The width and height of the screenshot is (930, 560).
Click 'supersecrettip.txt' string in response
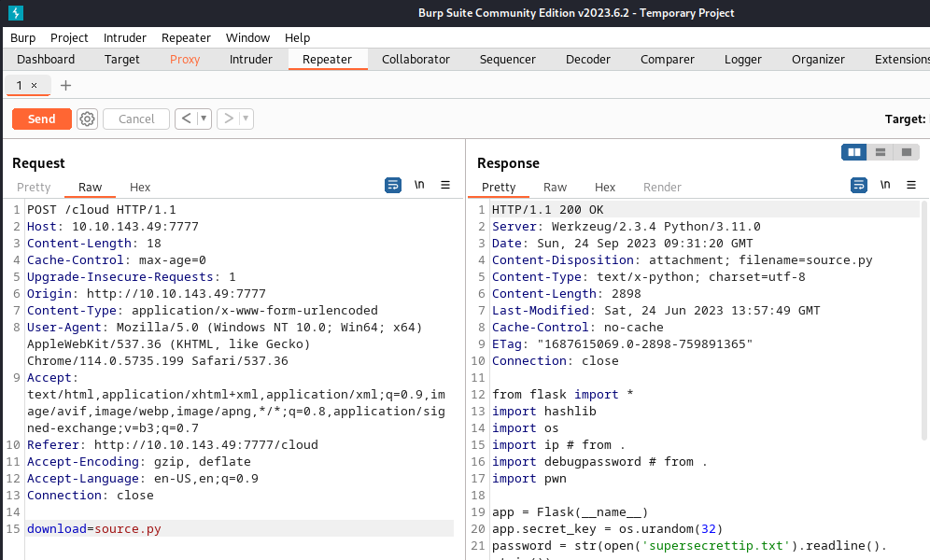(x=716, y=545)
